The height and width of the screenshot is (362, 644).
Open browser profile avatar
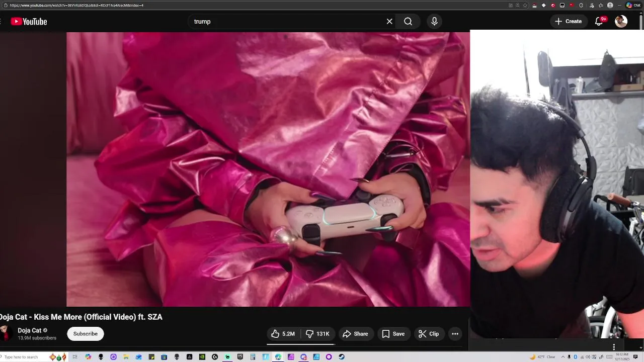[x=610, y=5]
